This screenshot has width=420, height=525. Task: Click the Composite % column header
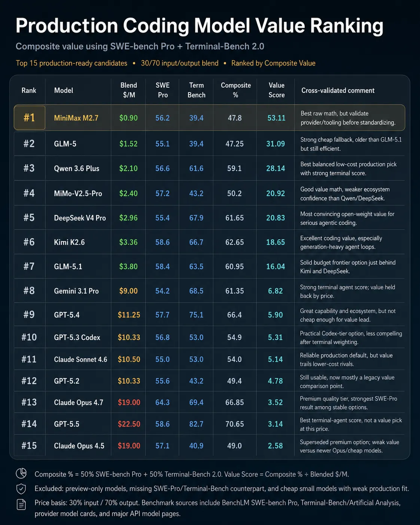coord(236,90)
